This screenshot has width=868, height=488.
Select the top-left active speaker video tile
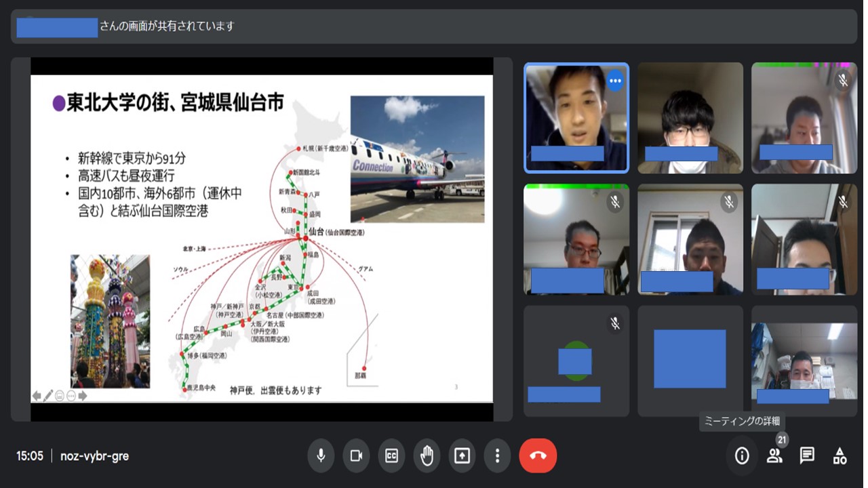click(576, 118)
